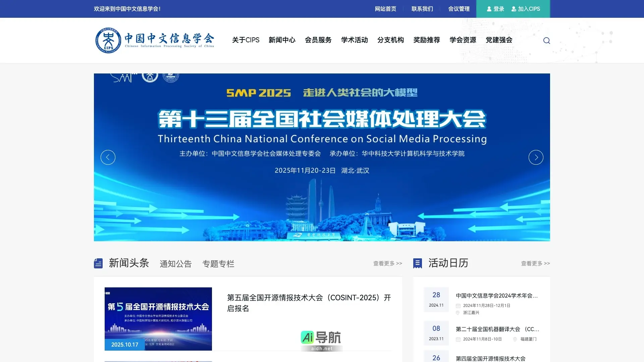Switch to the 专题专栏 tab

pyautogui.click(x=218, y=264)
